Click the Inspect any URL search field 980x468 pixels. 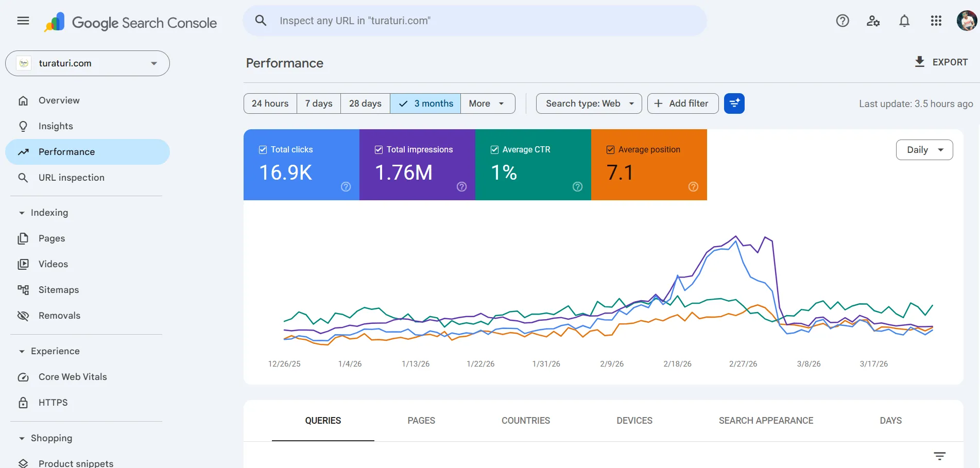coord(474,21)
